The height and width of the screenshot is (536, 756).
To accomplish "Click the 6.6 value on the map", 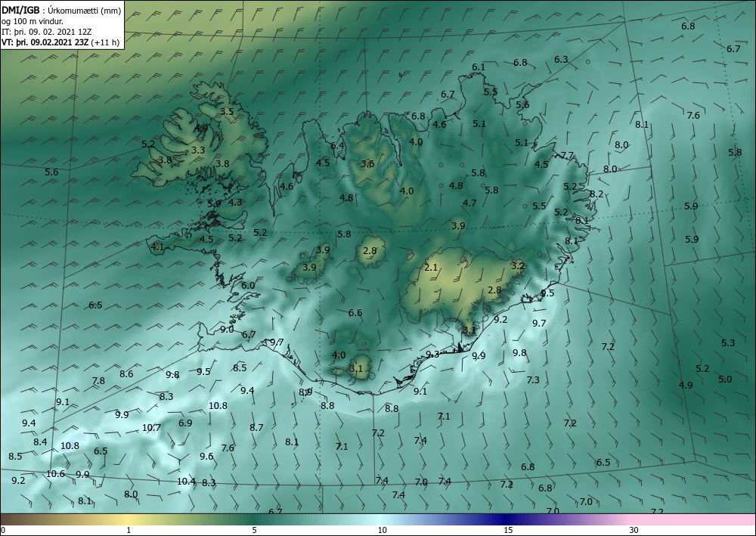I will coord(355,313).
